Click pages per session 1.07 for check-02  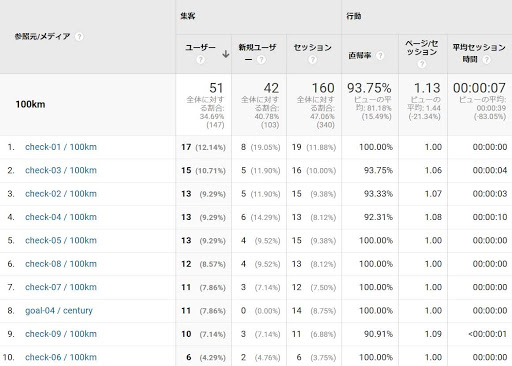click(433, 194)
